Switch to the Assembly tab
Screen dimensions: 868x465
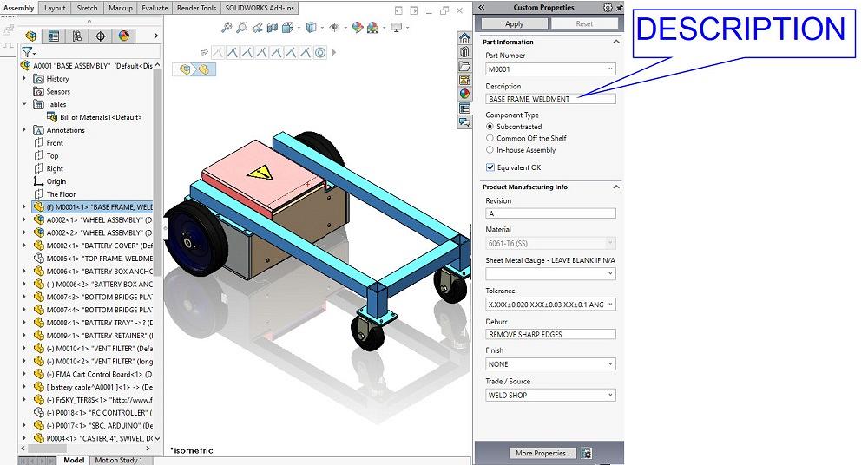[19, 8]
